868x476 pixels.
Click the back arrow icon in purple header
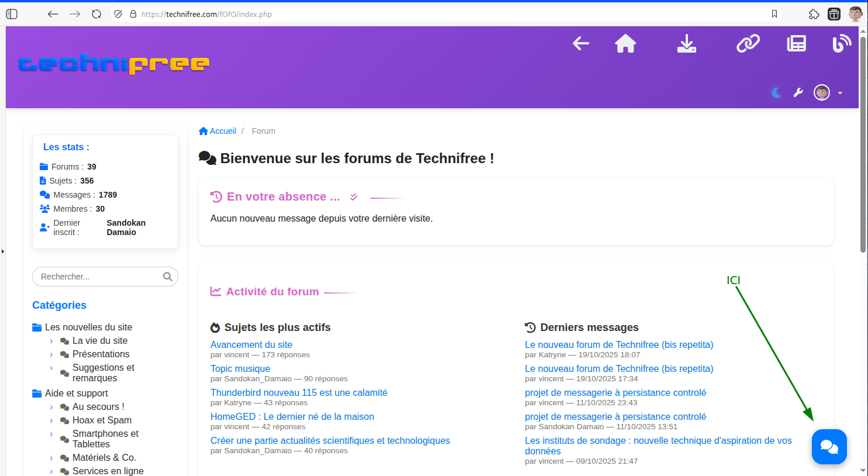click(580, 44)
